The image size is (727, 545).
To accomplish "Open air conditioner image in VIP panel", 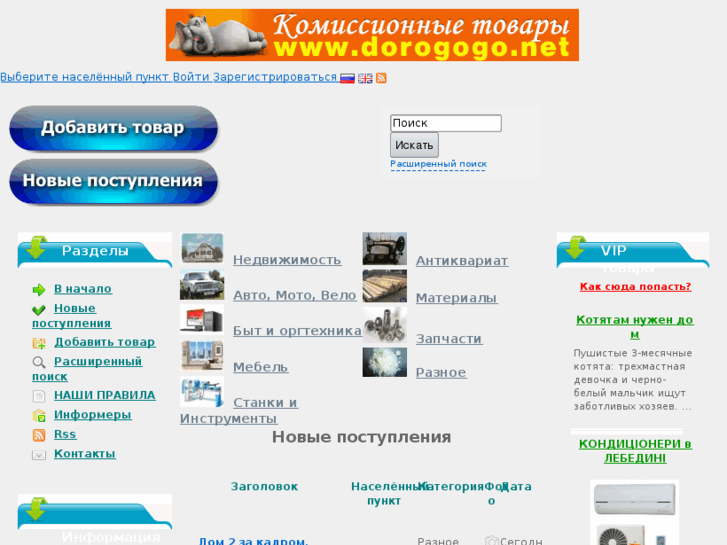I will [635, 513].
